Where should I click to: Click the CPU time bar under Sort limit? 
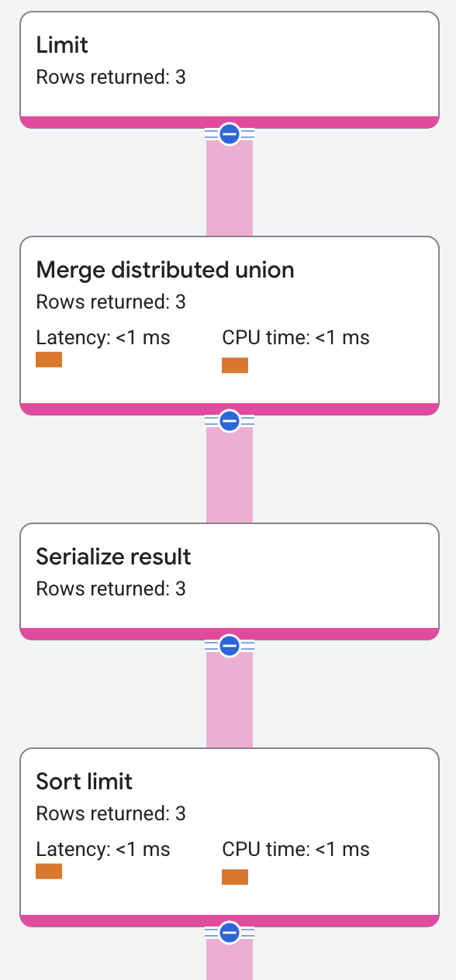click(235, 876)
